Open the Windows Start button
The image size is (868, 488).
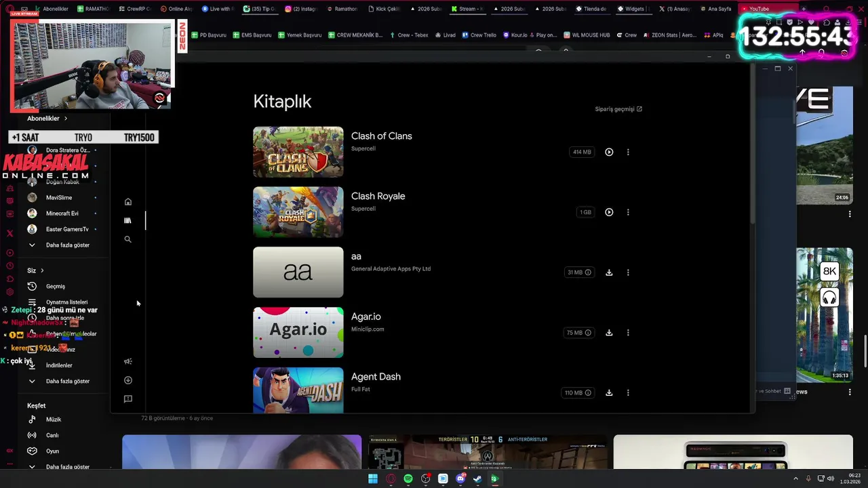(x=372, y=479)
